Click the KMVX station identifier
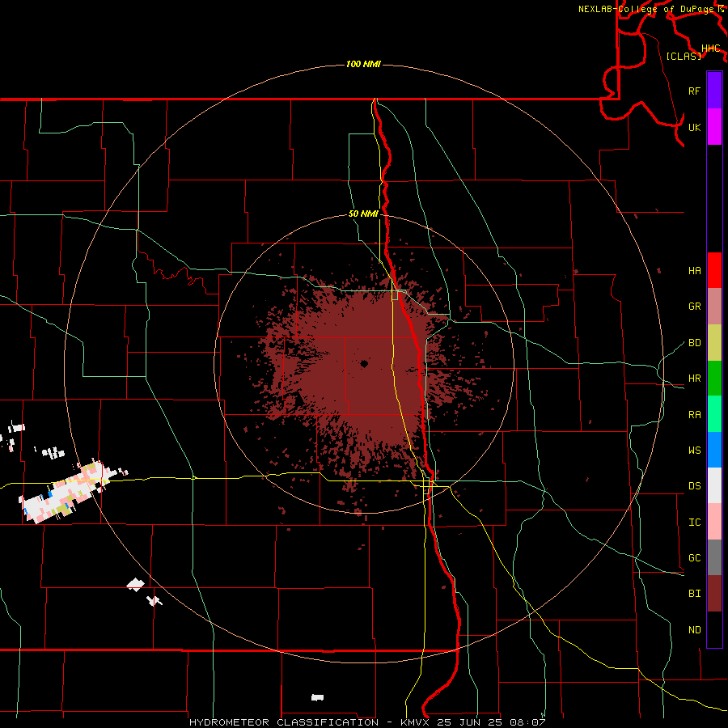 click(416, 722)
